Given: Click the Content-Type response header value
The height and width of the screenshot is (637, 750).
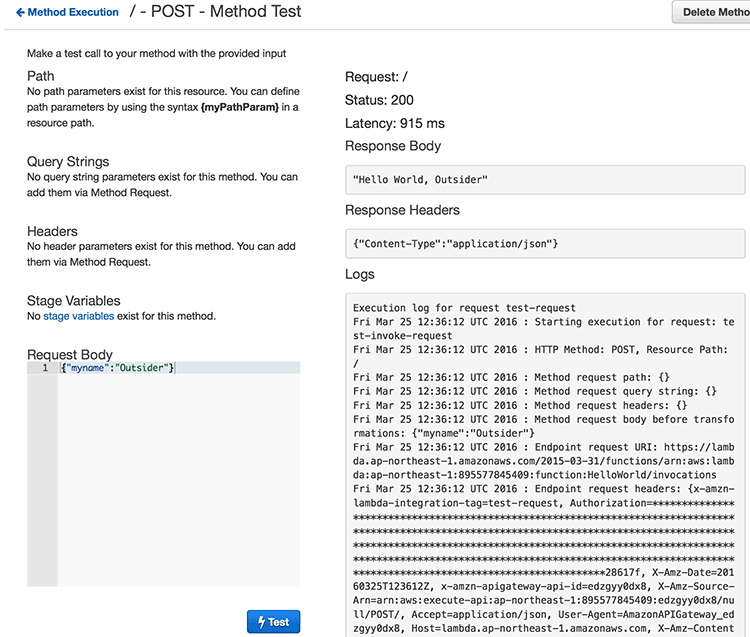Looking at the screenshot, I should [455, 244].
